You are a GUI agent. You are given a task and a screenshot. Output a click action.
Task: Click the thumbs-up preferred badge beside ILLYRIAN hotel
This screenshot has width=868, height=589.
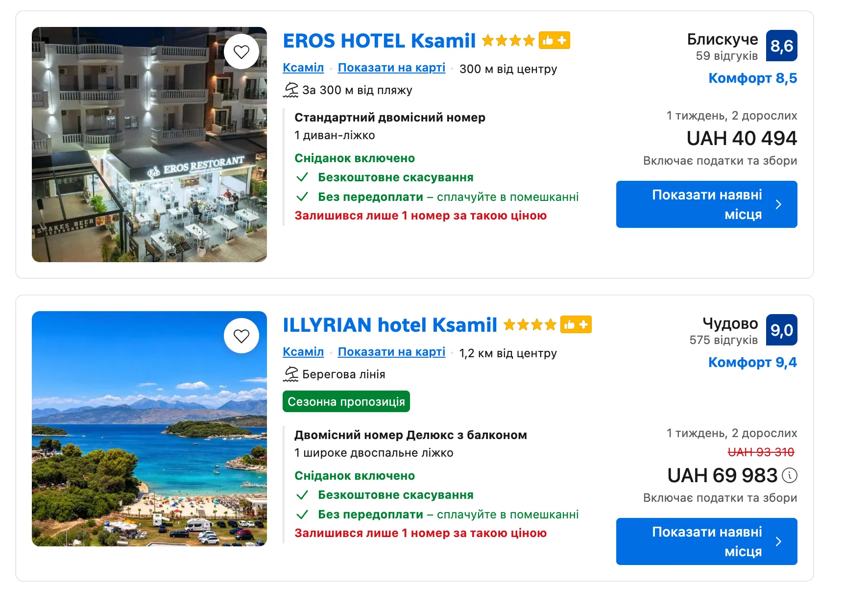coord(576,324)
